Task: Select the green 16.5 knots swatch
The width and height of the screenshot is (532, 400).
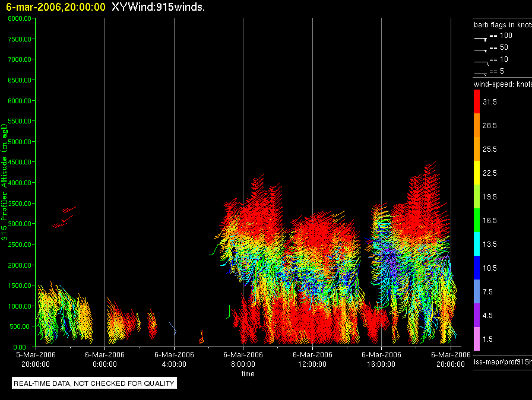Action: 477,220
